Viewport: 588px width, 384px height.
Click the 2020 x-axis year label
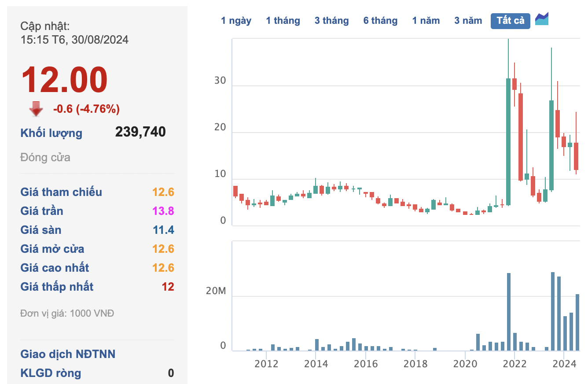465,364
